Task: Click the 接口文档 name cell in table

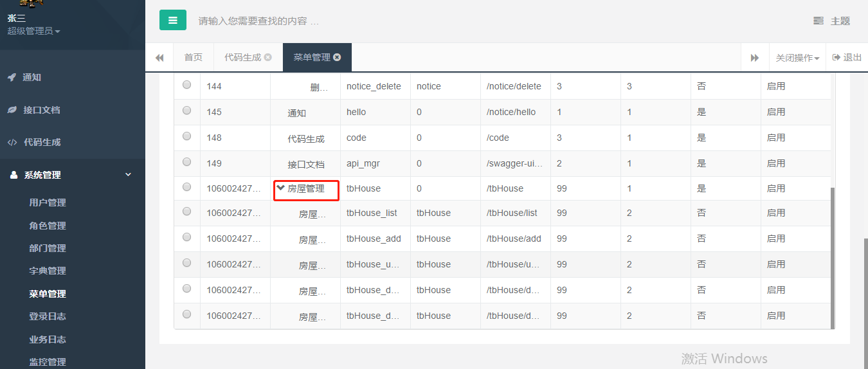Action: pos(306,164)
